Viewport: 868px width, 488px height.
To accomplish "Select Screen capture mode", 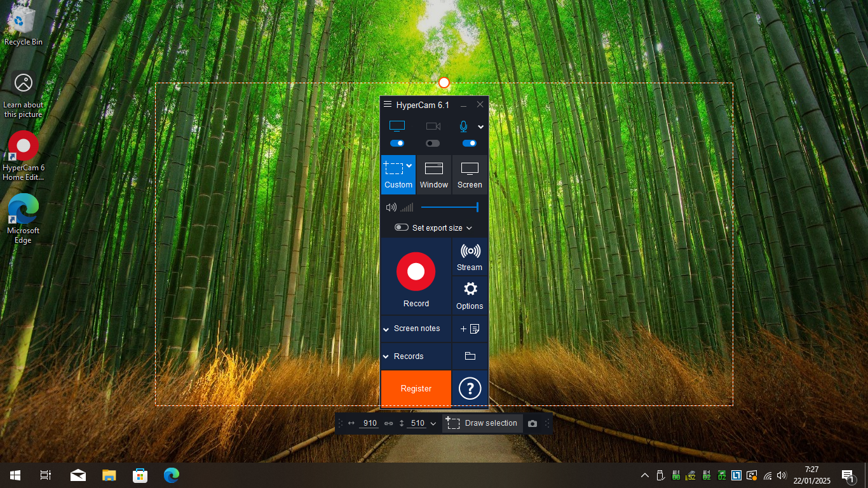I will (470, 175).
